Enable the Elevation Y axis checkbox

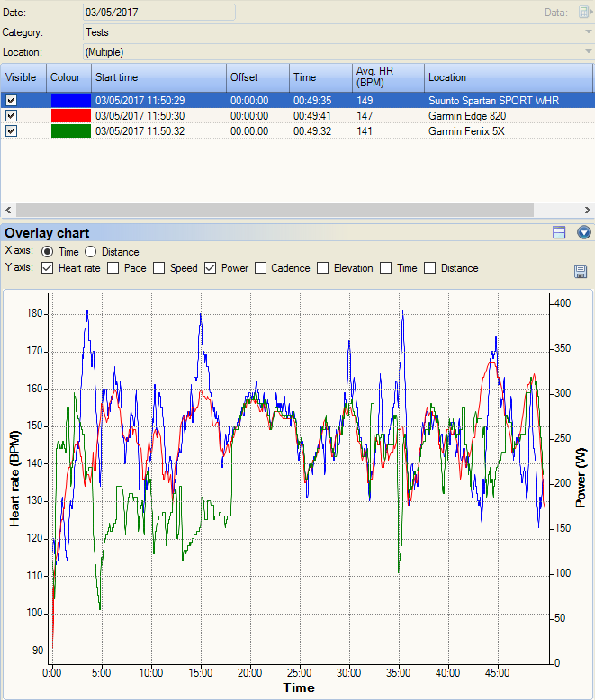(323, 268)
